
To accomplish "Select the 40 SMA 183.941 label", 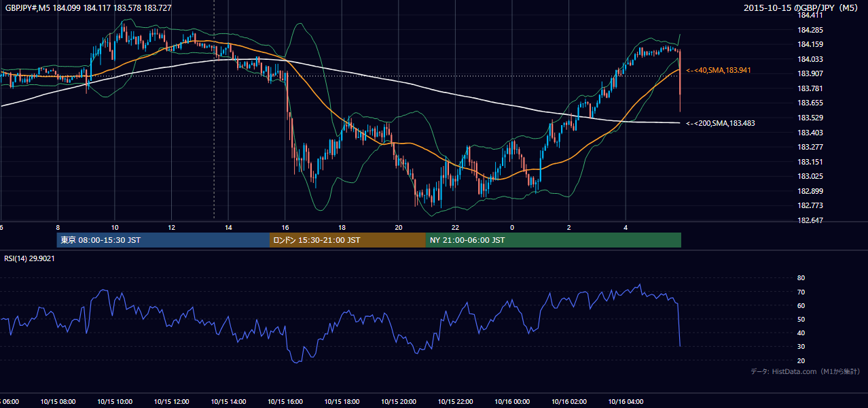I will [x=719, y=70].
